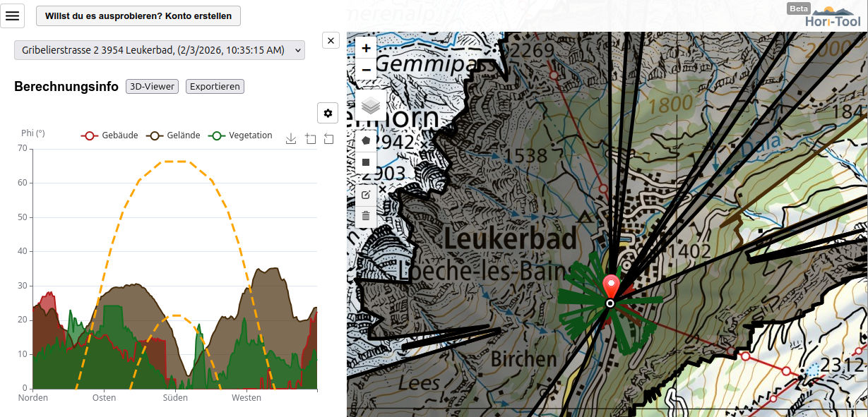Activate the edit layers tool
868x417 pixels.
tap(366, 195)
